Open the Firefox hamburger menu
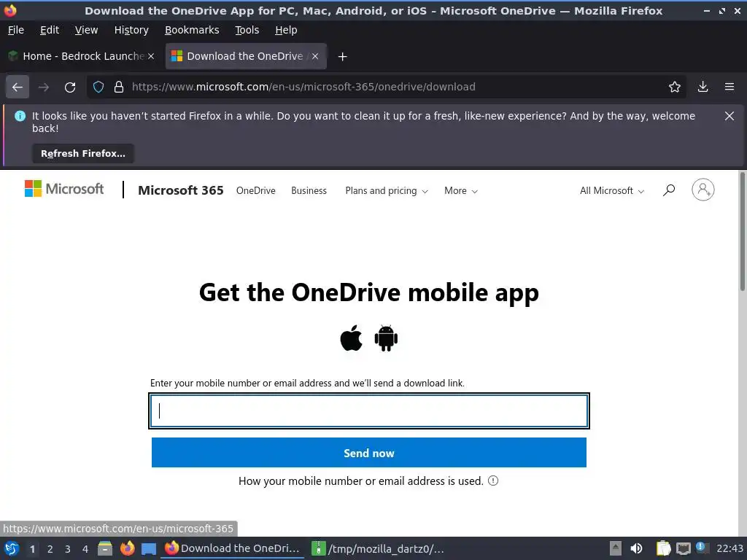747x560 pixels. [x=729, y=87]
